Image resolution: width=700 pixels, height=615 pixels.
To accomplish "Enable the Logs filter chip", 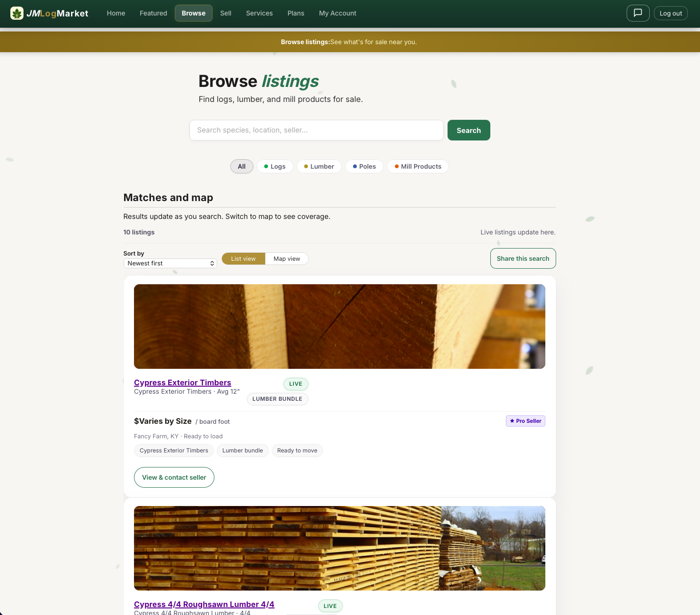I will [275, 166].
